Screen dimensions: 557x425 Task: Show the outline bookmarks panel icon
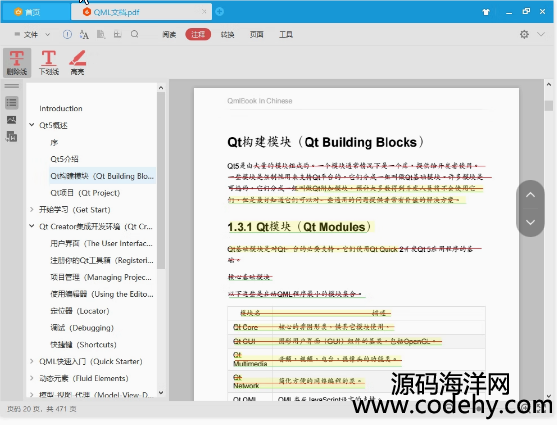[x=11, y=103]
